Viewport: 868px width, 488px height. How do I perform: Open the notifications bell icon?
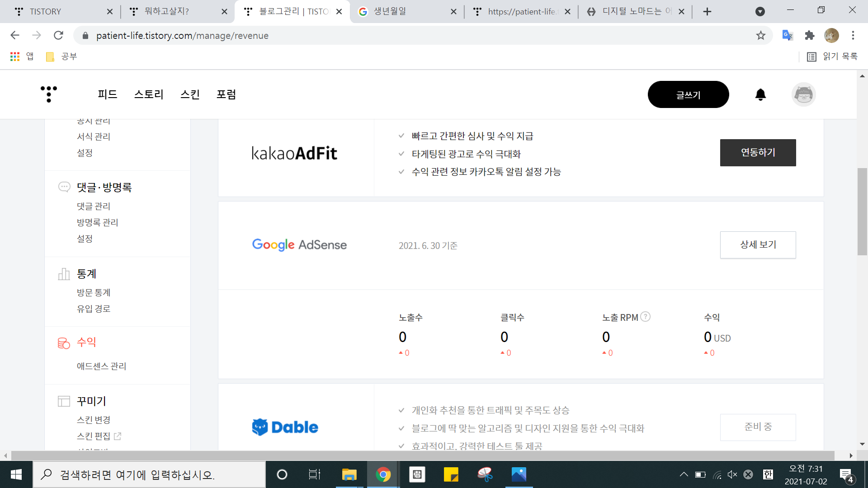click(x=760, y=94)
